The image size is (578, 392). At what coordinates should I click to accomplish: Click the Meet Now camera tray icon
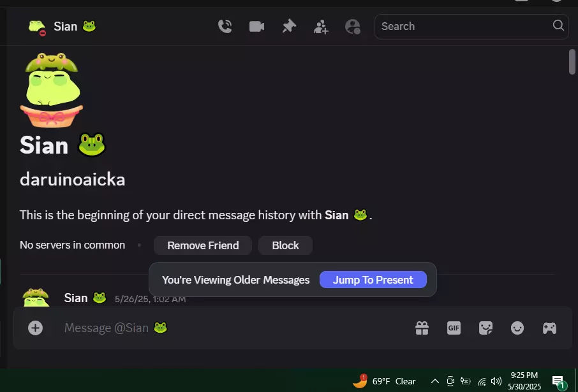pyautogui.click(x=450, y=381)
